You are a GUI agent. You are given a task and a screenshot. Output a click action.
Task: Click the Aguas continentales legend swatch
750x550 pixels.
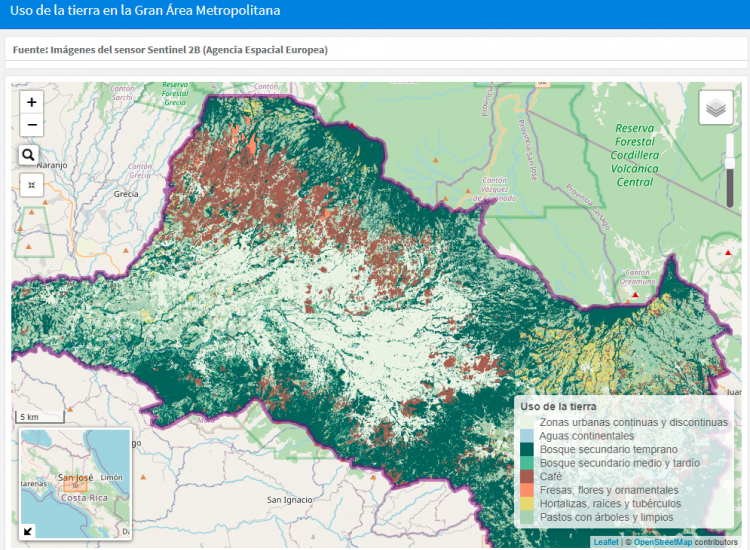click(527, 436)
